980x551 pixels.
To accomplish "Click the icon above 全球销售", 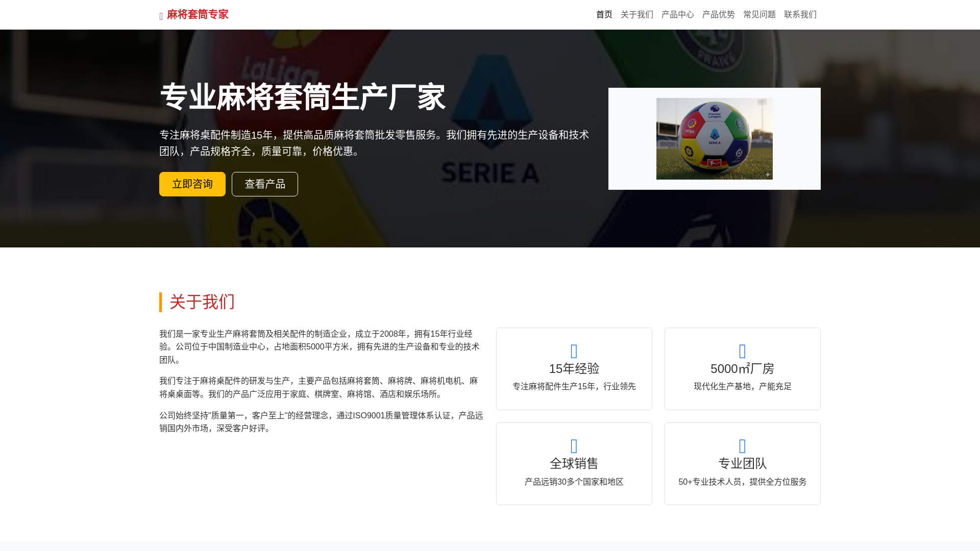I will 574,446.
